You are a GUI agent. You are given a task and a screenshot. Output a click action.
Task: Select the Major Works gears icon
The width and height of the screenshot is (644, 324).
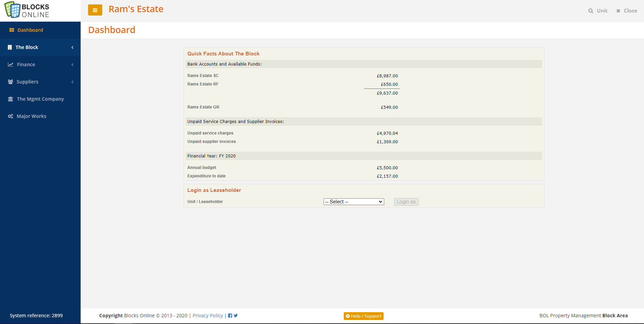10,116
